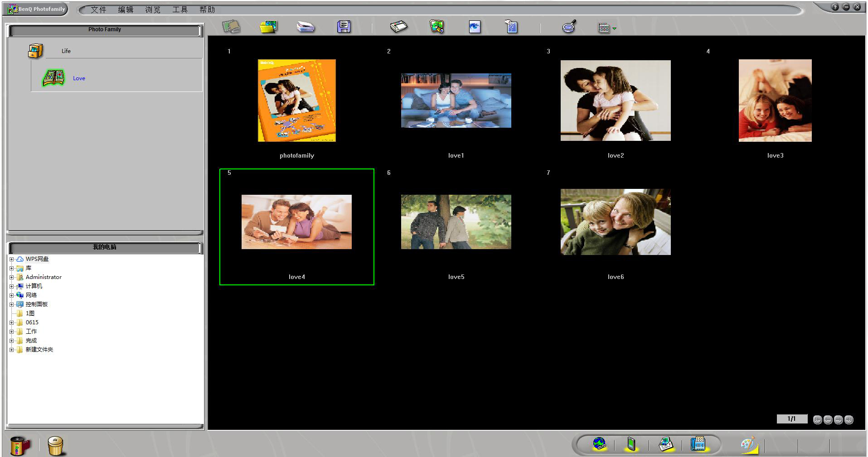The image size is (868, 457).
Task: Click the Photo Family panel header
Action: (105, 30)
